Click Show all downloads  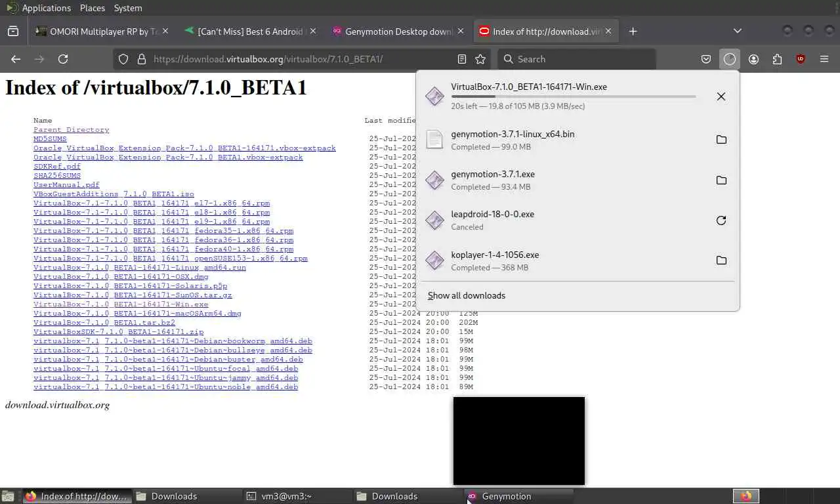(x=467, y=295)
